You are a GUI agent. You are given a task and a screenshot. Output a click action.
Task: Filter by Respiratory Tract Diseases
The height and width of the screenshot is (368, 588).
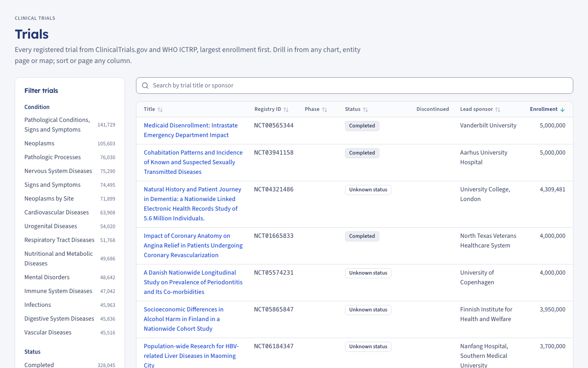tap(70, 240)
